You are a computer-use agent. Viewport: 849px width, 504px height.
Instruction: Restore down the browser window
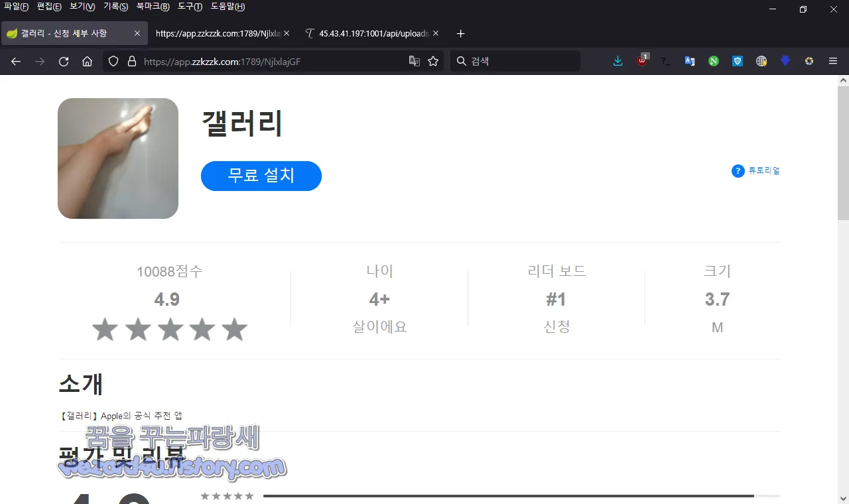pyautogui.click(x=803, y=9)
